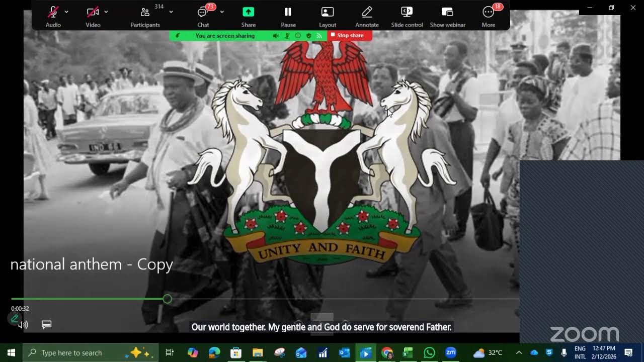Click the circular info icon in sharing bar
644x362 pixels.
[298, 36]
